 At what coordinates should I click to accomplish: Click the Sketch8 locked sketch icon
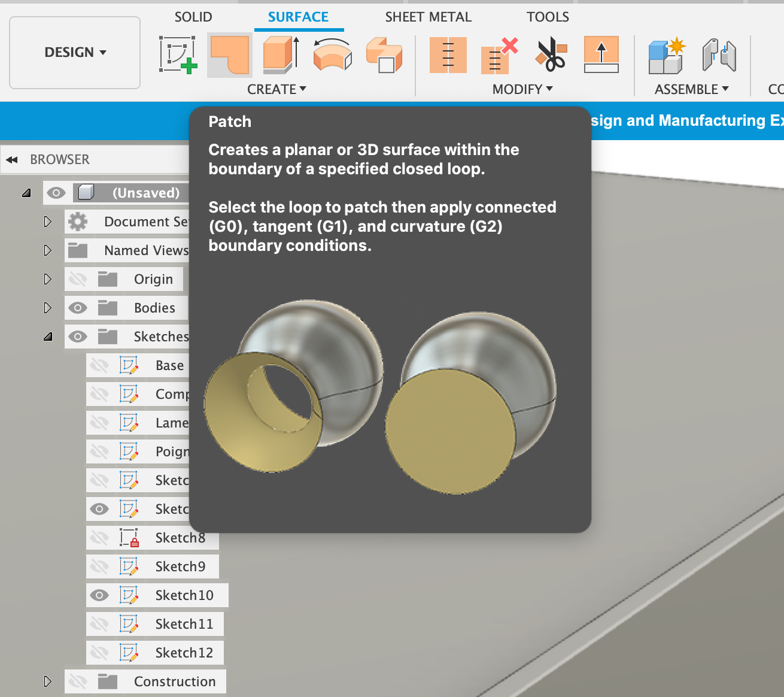(129, 538)
